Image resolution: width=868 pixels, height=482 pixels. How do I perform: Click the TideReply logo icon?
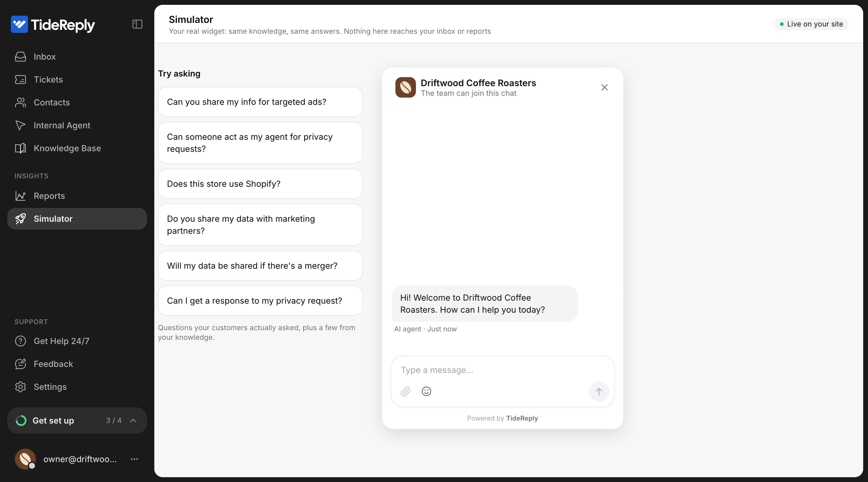coord(19,24)
